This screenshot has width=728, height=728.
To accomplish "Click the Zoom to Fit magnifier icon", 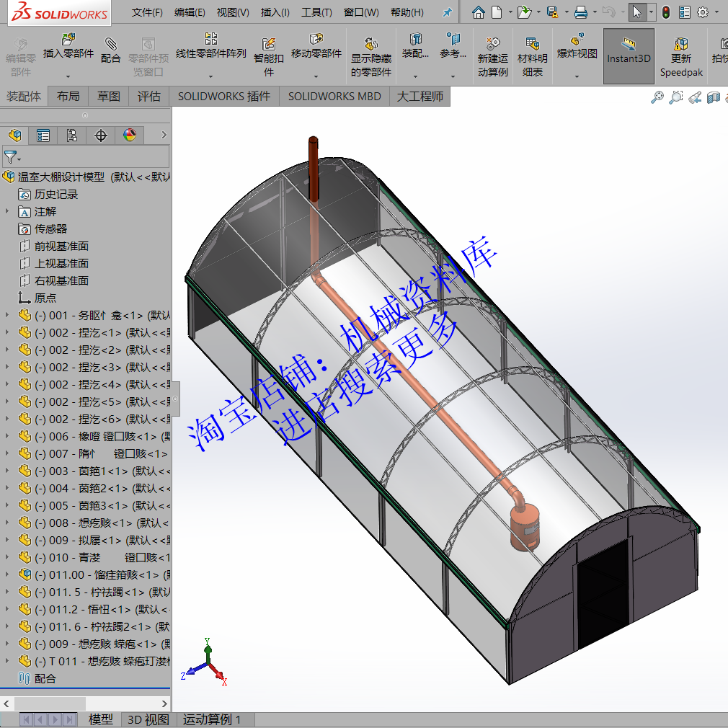I will coord(657,97).
